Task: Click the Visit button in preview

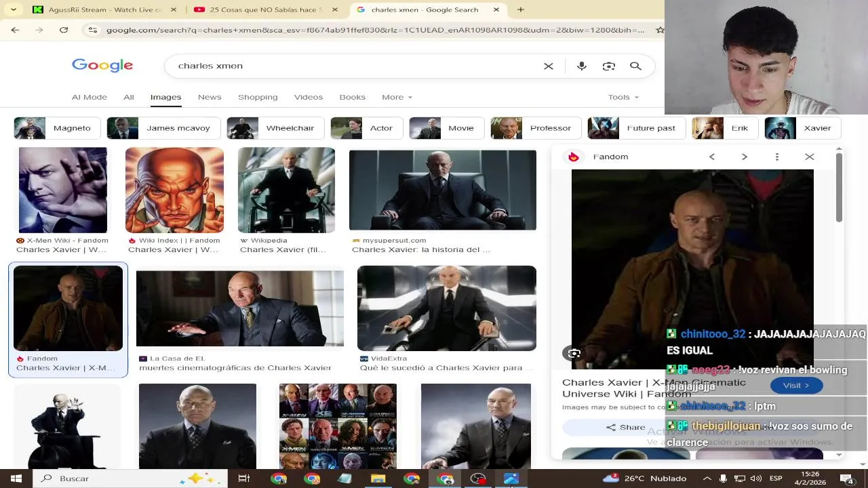Action: coord(796,385)
